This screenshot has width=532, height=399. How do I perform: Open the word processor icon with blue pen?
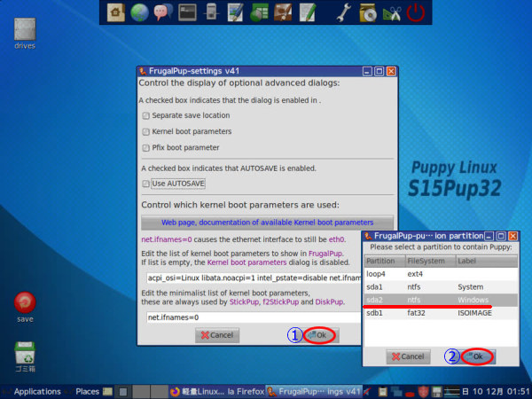[x=235, y=12]
